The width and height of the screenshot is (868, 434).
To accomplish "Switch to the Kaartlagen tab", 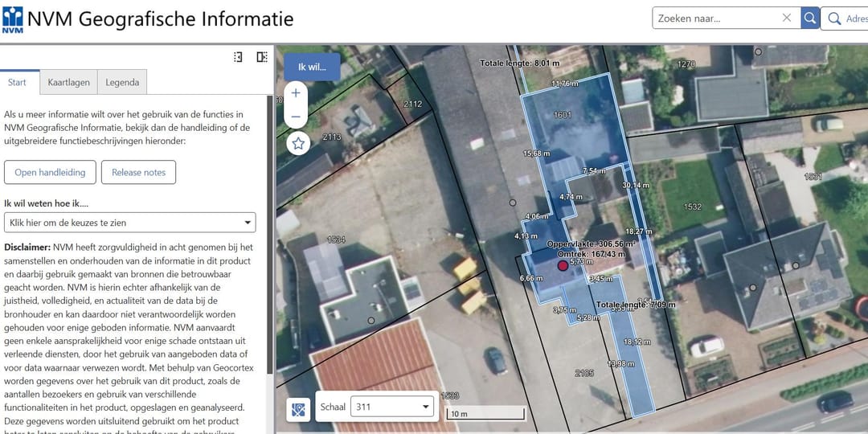I will (68, 82).
